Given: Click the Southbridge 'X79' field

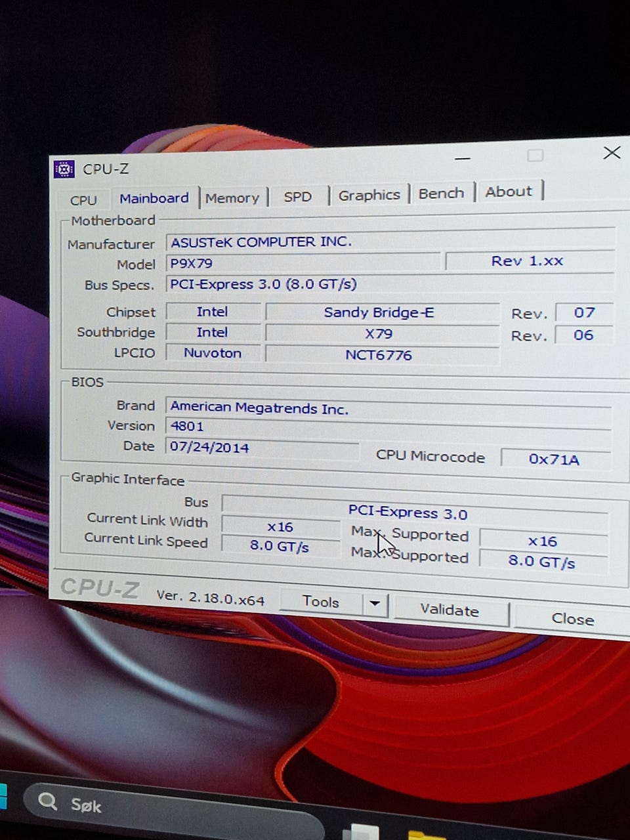Looking at the screenshot, I should [x=381, y=333].
